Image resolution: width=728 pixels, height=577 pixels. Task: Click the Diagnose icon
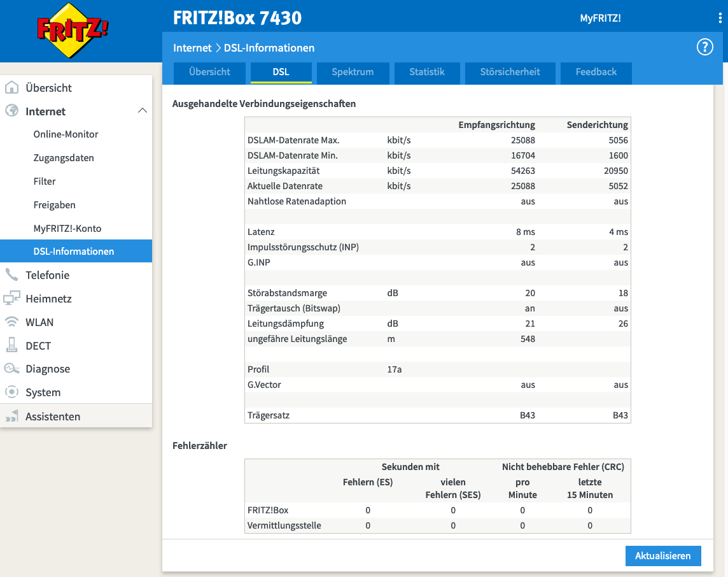[x=11, y=369]
